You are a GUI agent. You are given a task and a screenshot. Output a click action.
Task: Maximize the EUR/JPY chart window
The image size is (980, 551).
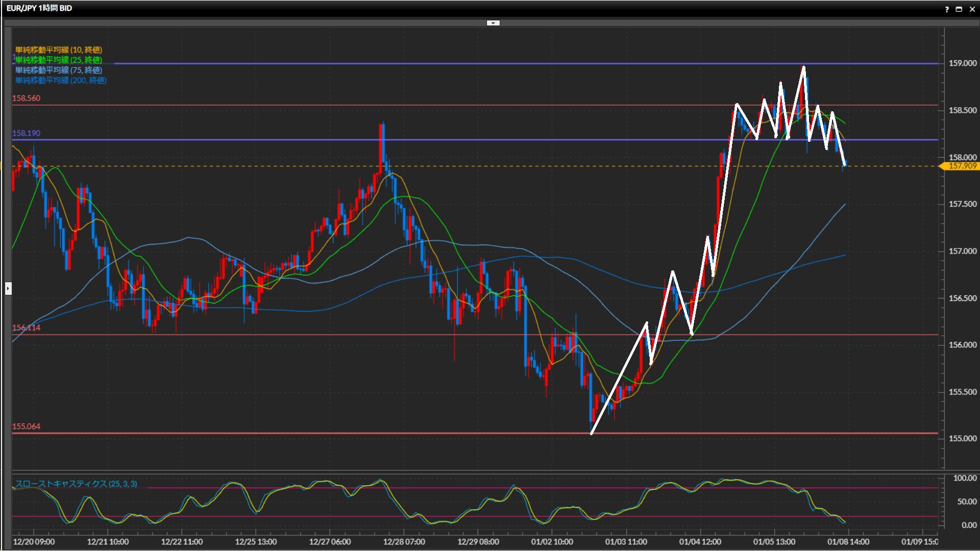(x=959, y=9)
